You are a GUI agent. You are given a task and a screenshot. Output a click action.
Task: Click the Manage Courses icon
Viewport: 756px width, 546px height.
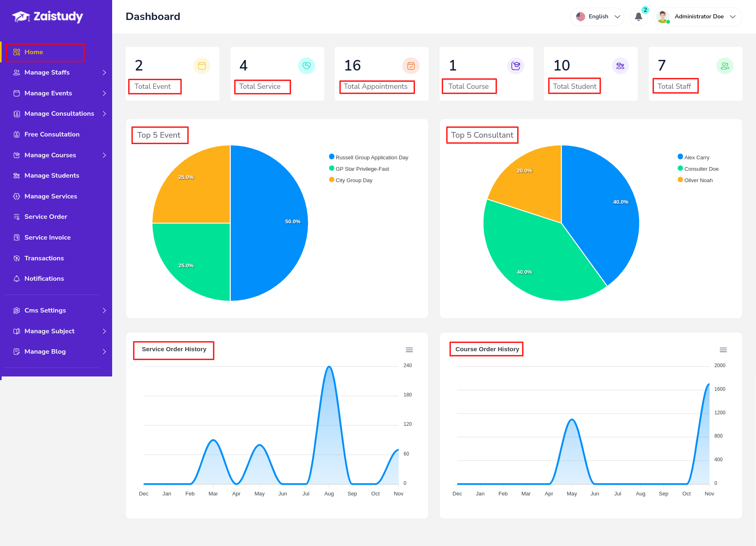point(17,155)
